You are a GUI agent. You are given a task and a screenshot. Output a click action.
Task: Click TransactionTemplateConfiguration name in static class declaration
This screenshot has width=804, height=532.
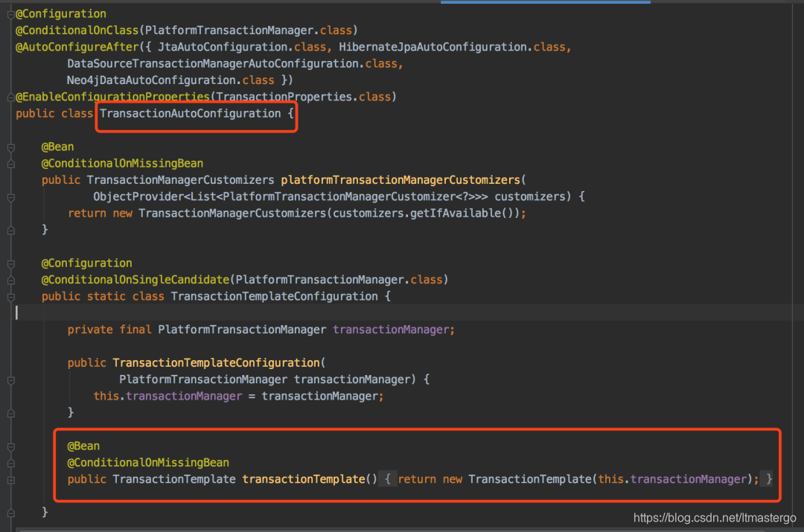(274, 296)
